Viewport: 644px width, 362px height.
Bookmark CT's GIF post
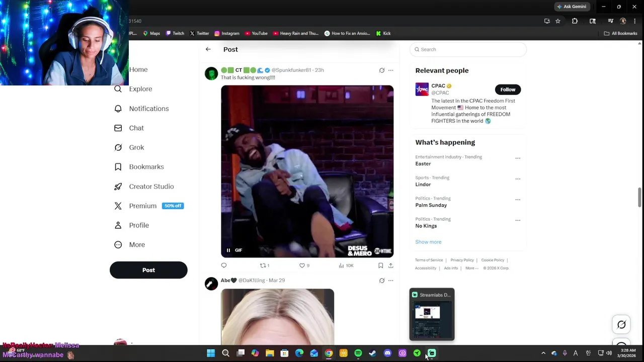coord(381,265)
